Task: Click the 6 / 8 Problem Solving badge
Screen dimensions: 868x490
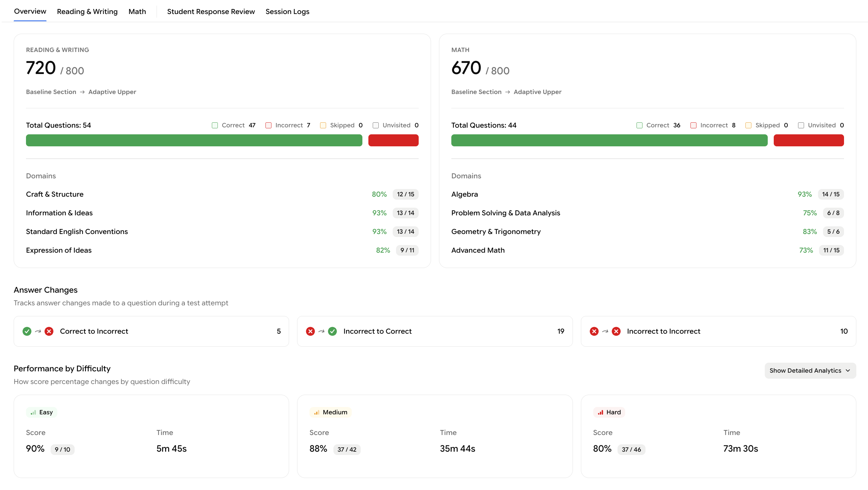Action: point(833,213)
